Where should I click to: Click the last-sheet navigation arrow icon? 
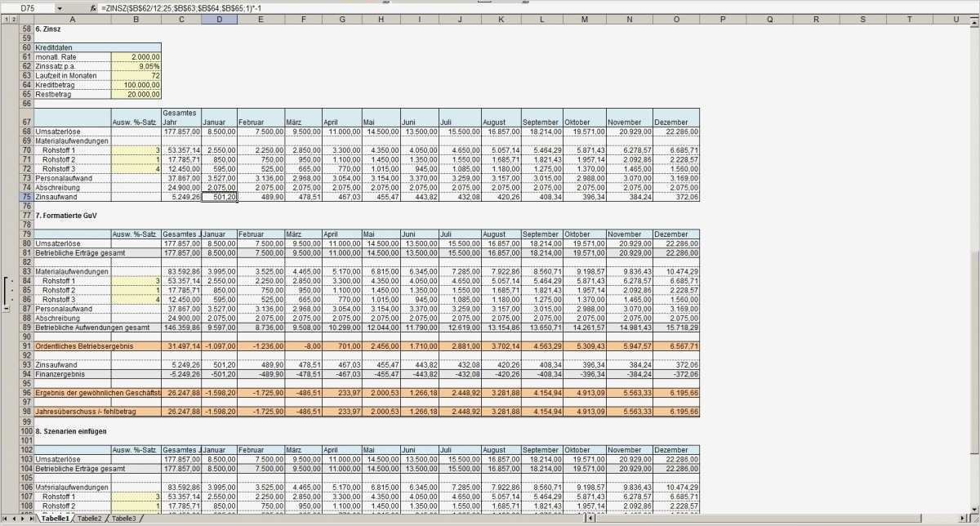click(x=31, y=518)
